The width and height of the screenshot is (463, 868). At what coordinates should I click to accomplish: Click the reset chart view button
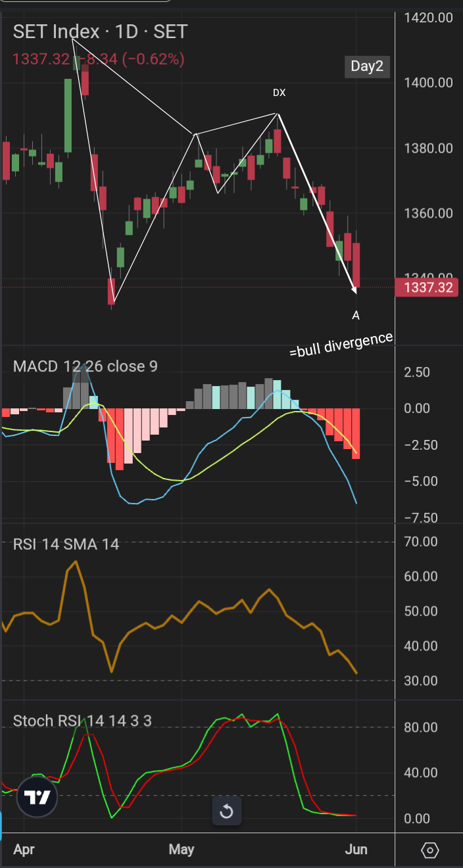[226, 811]
